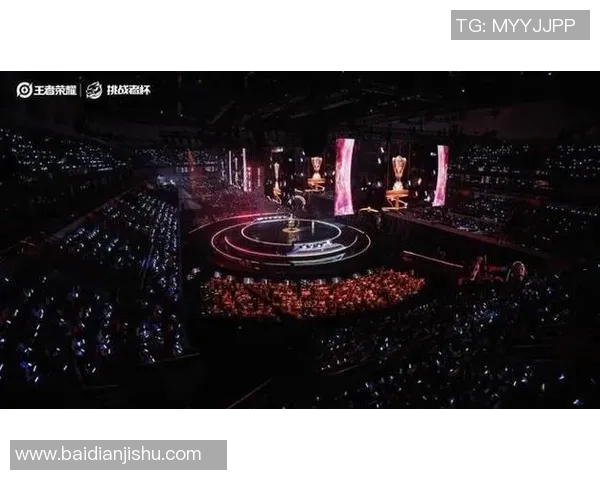
Task: Click the 挑战者杯 logo text
Action: pyautogui.click(x=129, y=90)
